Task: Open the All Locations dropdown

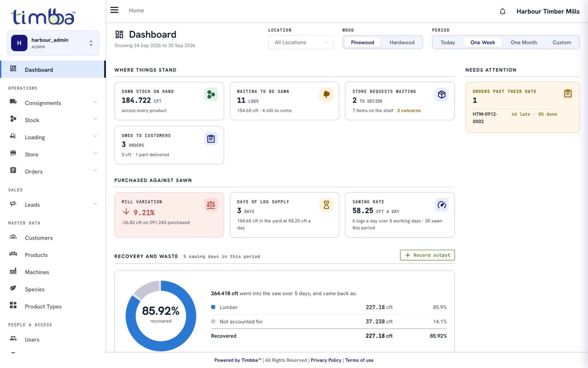Action: [x=301, y=42]
